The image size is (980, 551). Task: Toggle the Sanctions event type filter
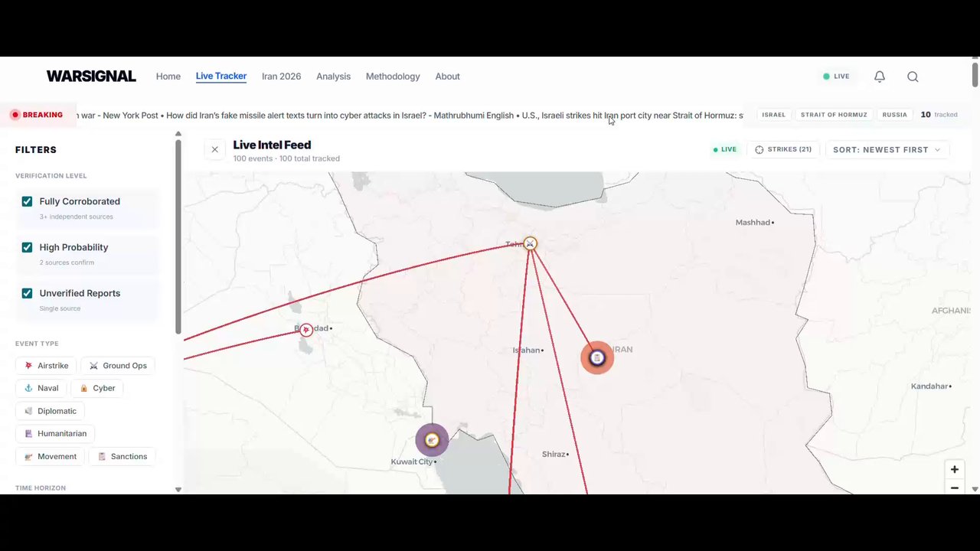[x=122, y=456]
